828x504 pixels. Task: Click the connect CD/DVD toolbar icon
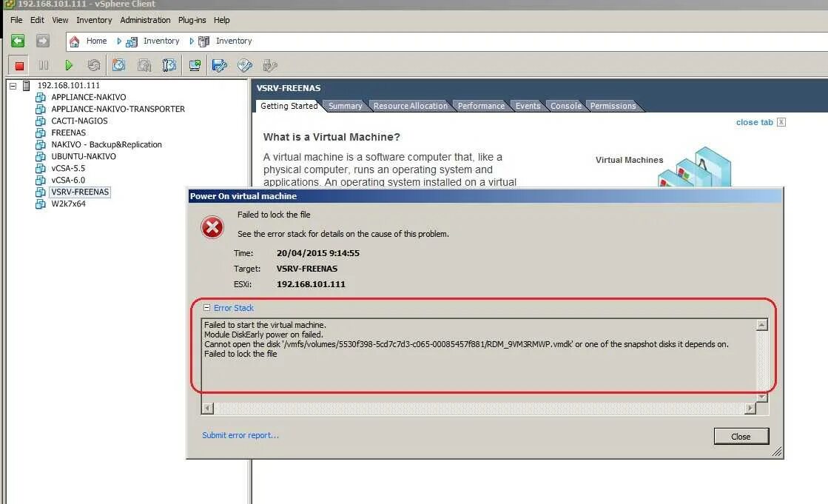pos(244,65)
